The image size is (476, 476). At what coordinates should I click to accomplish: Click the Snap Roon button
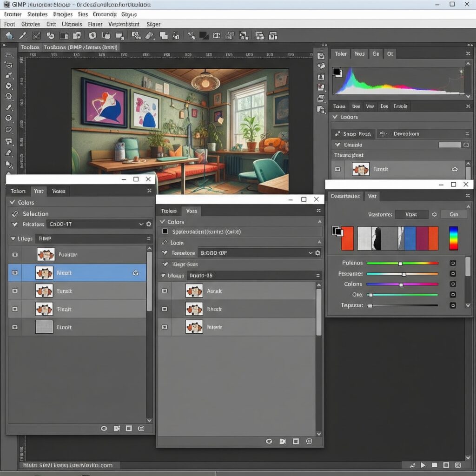click(x=353, y=134)
